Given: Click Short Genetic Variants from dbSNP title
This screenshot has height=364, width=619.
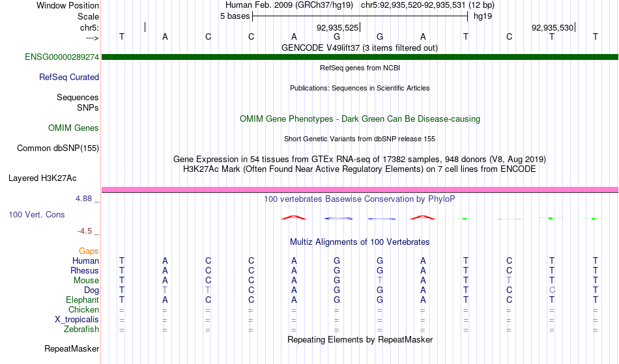Looking at the screenshot, I should 359,139.
